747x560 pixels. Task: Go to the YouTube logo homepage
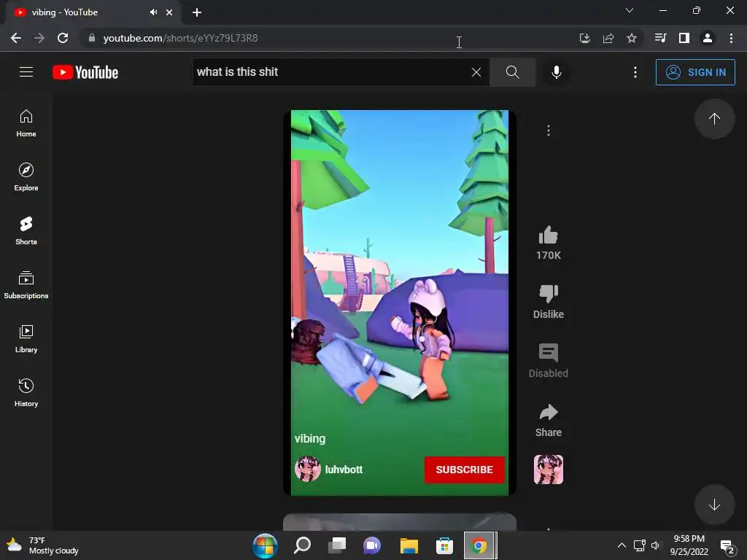tap(85, 72)
